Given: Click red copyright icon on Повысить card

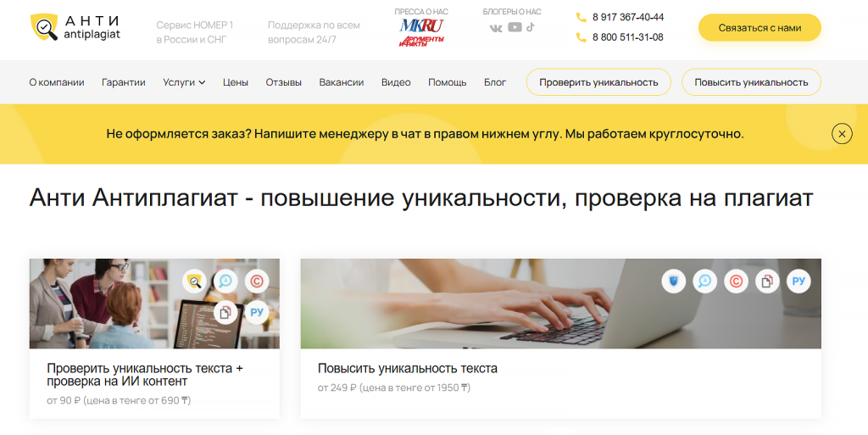Looking at the screenshot, I should coord(736,282).
